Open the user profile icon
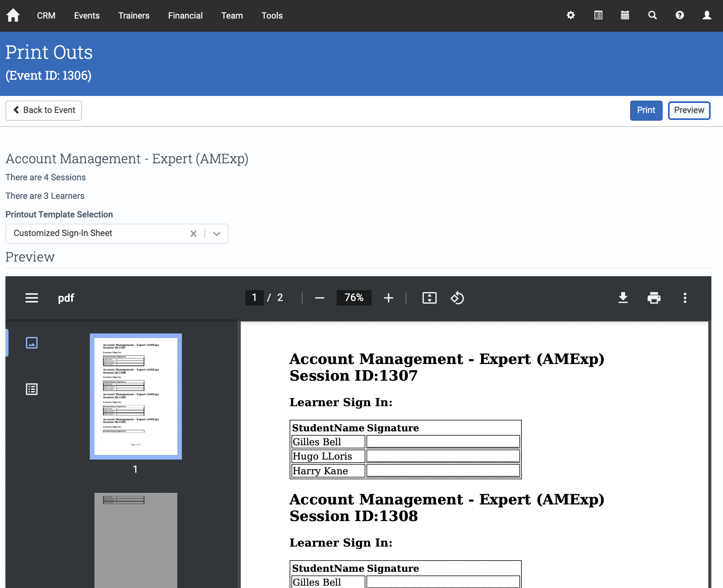The width and height of the screenshot is (723, 588). coord(707,15)
